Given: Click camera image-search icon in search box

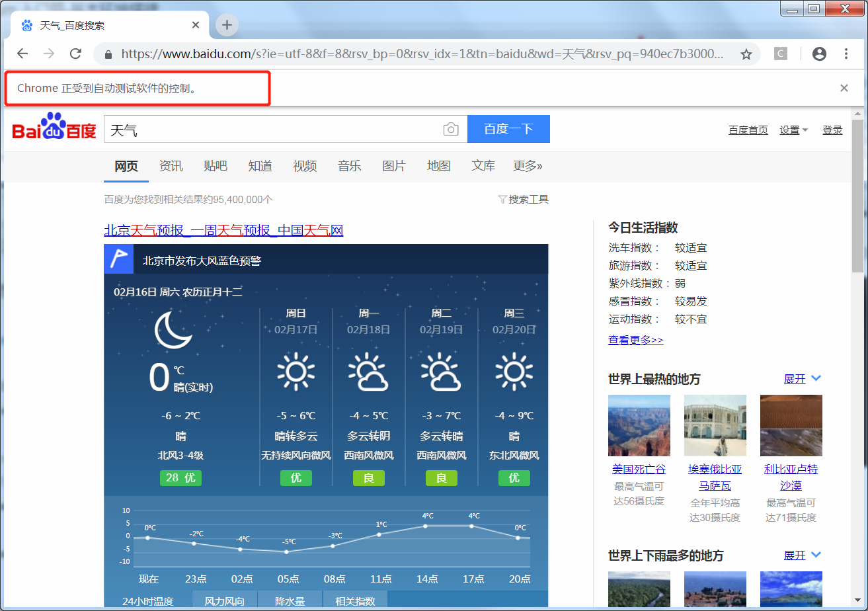Looking at the screenshot, I should (451, 129).
